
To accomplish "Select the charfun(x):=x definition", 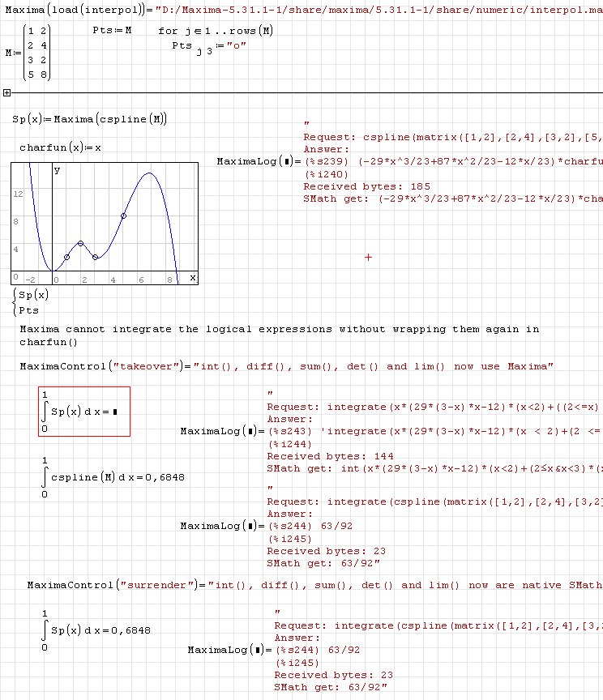I will click(x=61, y=147).
